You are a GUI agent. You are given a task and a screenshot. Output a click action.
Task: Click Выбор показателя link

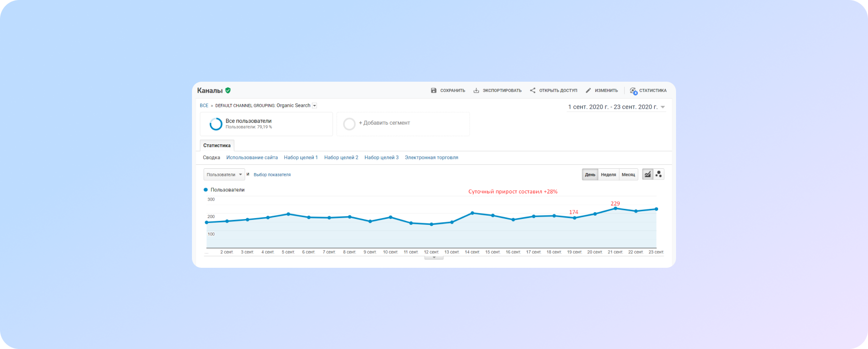tap(272, 174)
